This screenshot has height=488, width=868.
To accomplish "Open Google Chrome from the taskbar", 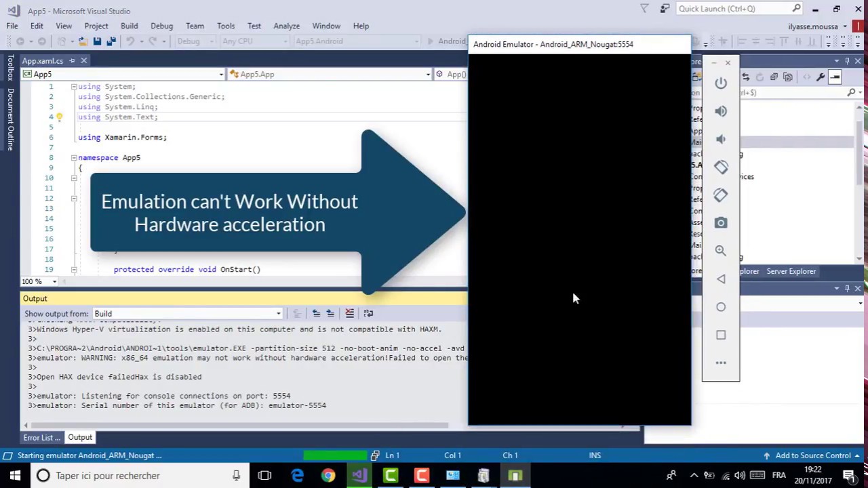I will click(x=328, y=475).
